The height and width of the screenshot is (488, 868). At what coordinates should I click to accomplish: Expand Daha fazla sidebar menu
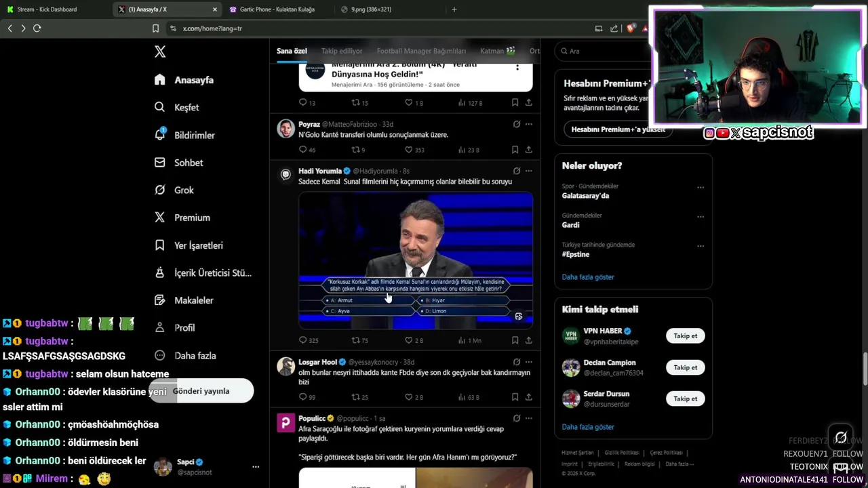[186, 355]
